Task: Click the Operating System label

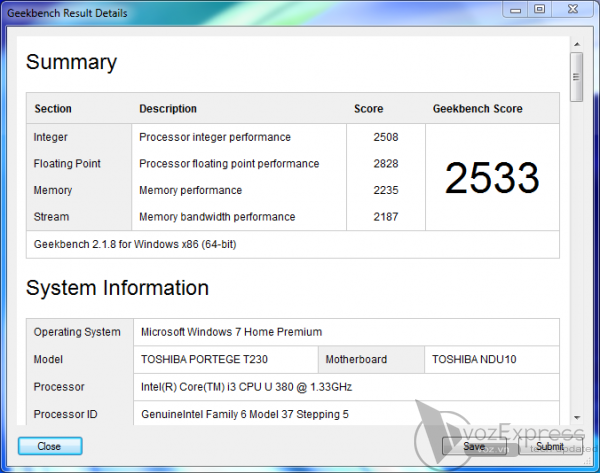Action: point(77,332)
